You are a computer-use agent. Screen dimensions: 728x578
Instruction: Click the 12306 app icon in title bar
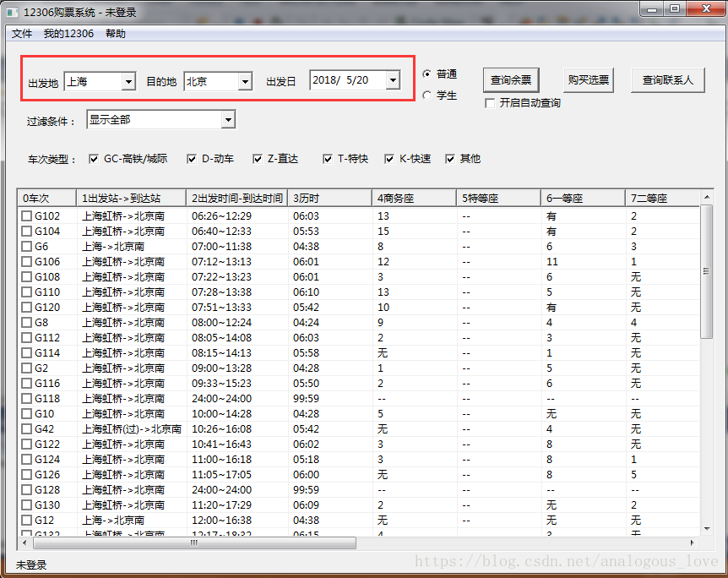[x=13, y=13]
